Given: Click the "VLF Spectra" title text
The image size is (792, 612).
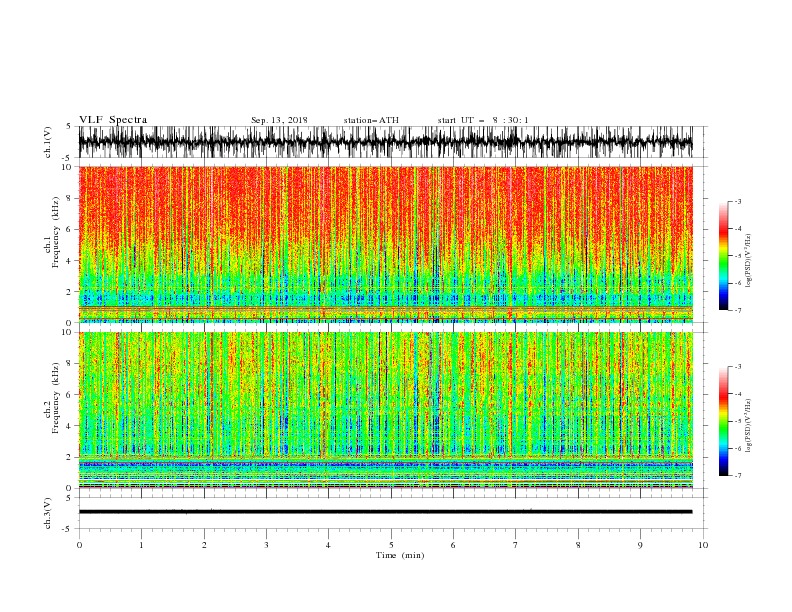Looking at the screenshot, I should pyautogui.click(x=113, y=120).
